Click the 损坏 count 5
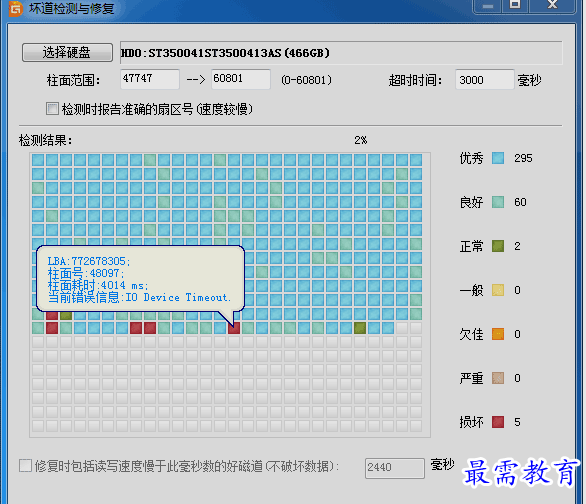Screen dimensions: 586x504 point(517,422)
